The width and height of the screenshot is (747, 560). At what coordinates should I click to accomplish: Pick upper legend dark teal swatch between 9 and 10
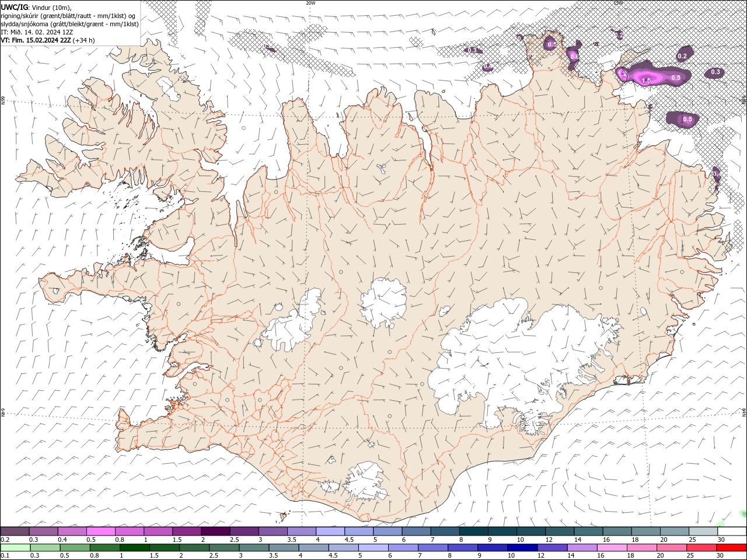[502, 531]
